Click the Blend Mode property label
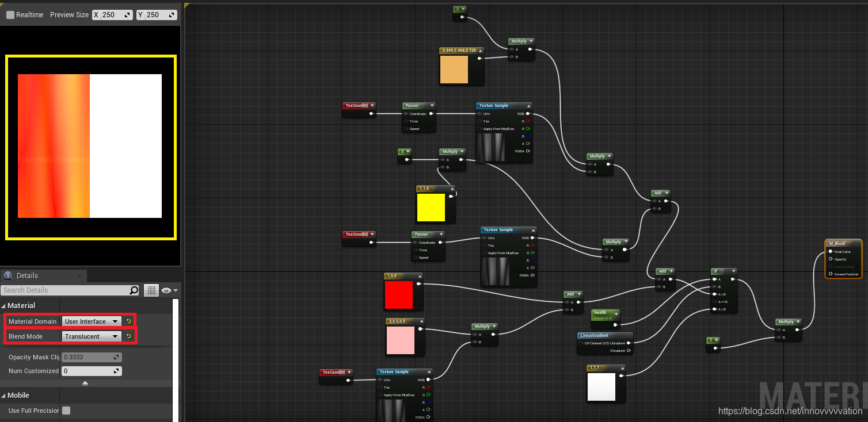The image size is (868, 422). [x=25, y=336]
